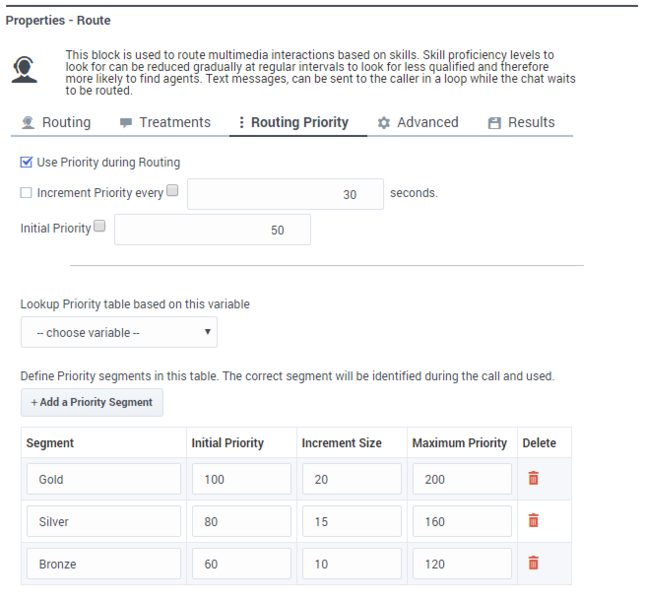The height and width of the screenshot is (600, 645).
Task: Enable Increment Priority every checkbox
Action: [x=27, y=193]
